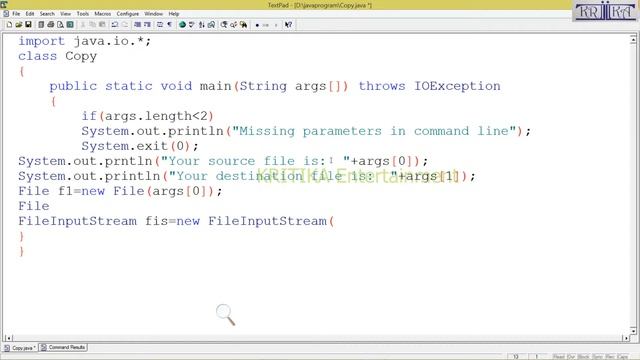The image size is (640, 360).
Task: Click the 'import java.io.*;' line
Action: coord(84,41)
